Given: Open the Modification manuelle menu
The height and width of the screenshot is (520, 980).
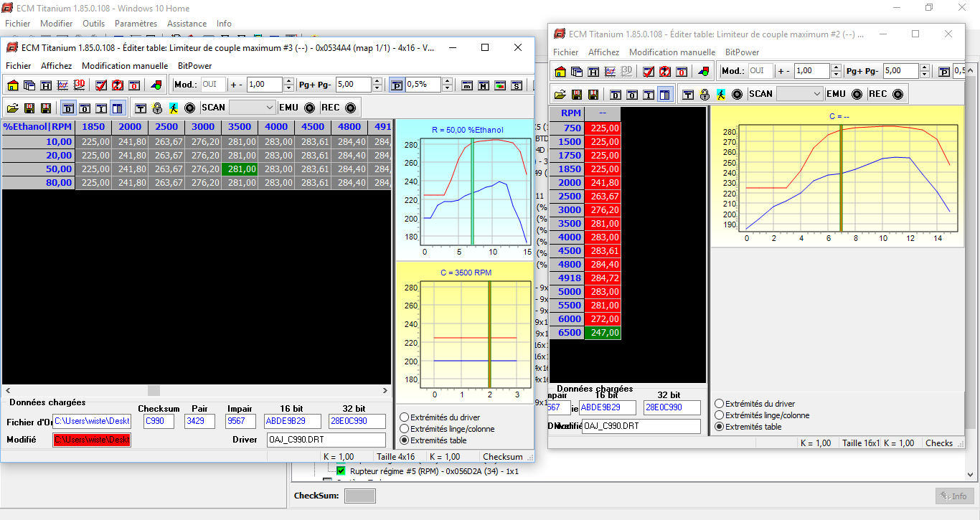Looking at the screenshot, I should 125,65.
